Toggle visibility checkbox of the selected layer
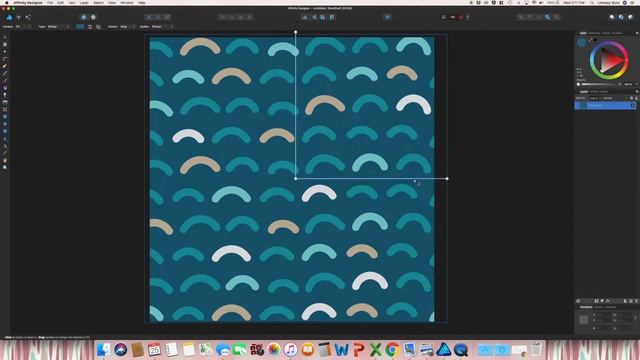This screenshot has width=640, height=360. click(633, 106)
